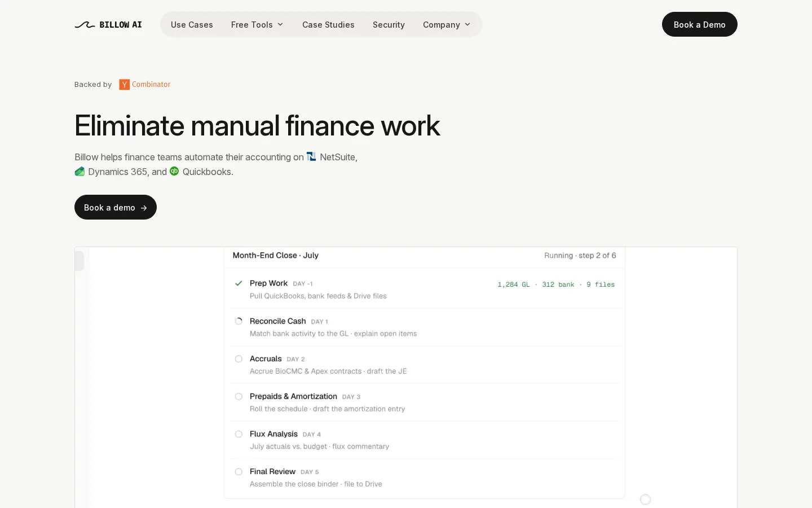This screenshot has height=508, width=812.
Task: Click the Flux Analysis step title
Action: pyautogui.click(x=273, y=434)
